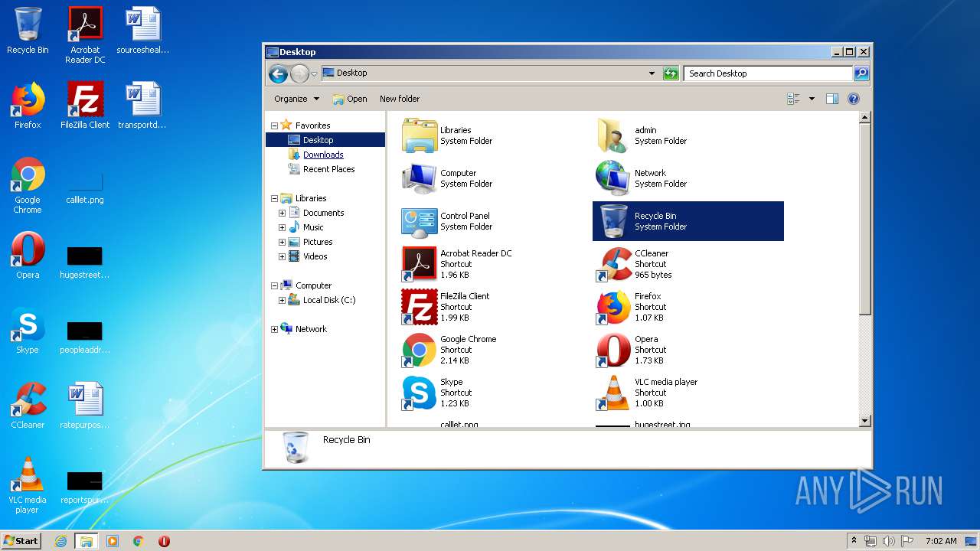Select Google Chrome icon on the desktop
The height and width of the screenshot is (551, 980).
point(28,174)
